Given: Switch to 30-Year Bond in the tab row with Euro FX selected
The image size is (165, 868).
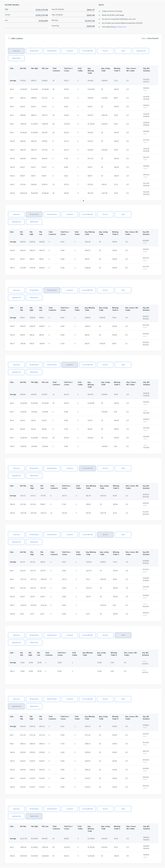Looking at the screenshot, I should pyautogui.click(x=34, y=534).
